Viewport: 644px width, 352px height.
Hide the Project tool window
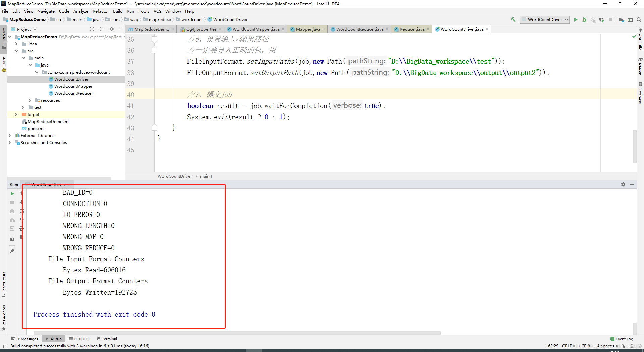click(120, 29)
